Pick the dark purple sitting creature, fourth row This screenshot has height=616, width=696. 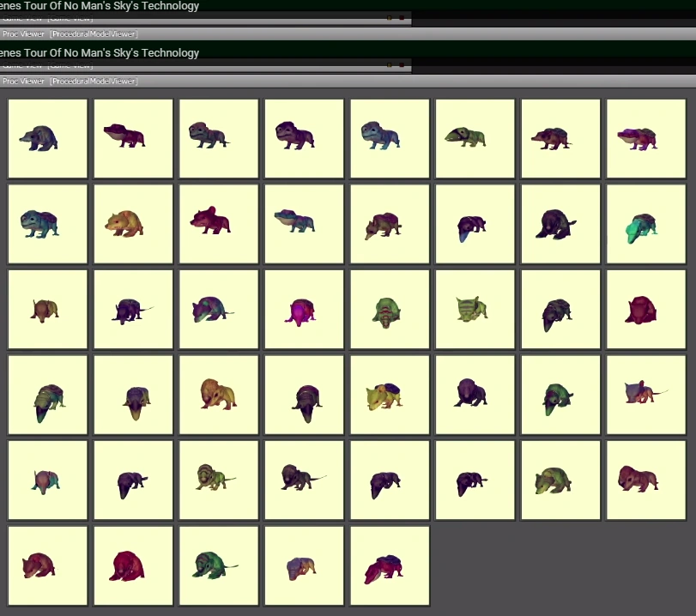(x=475, y=395)
